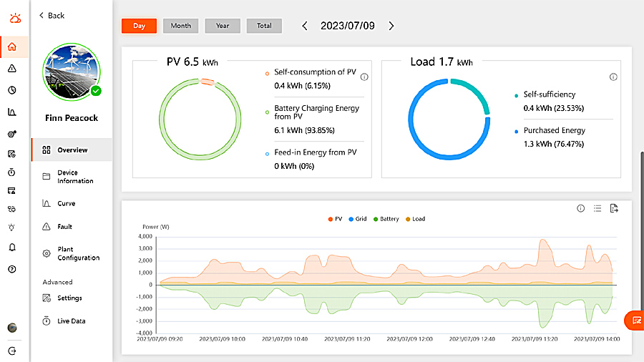Go Back to the previous page
Image resolution: width=644 pixels, height=362 pixels.
[x=52, y=16]
